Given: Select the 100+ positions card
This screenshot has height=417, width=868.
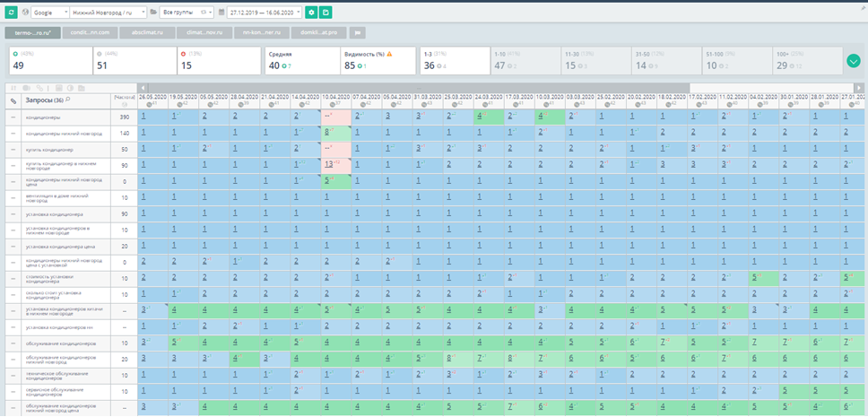Looking at the screenshot, I should (x=807, y=60).
